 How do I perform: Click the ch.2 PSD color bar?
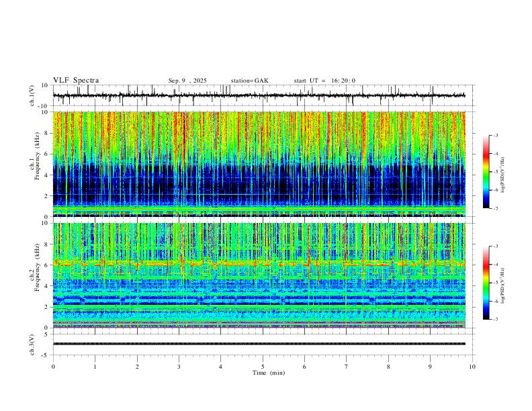(486, 283)
